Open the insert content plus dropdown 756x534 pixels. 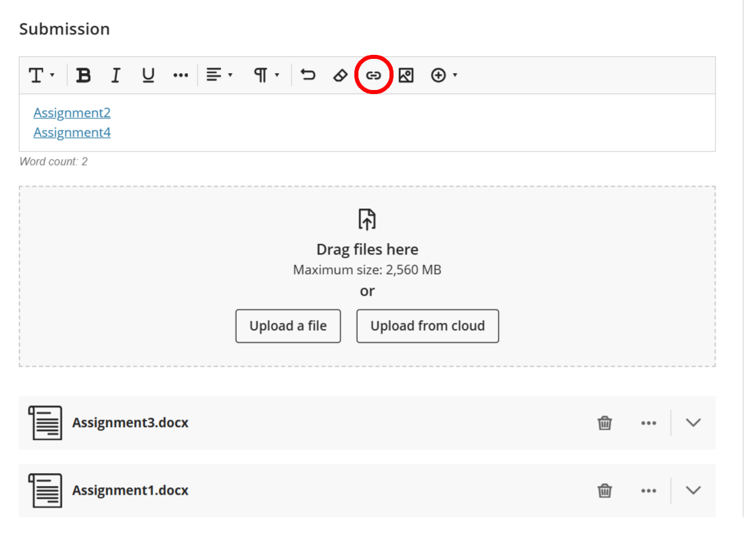(x=444, y=75)
